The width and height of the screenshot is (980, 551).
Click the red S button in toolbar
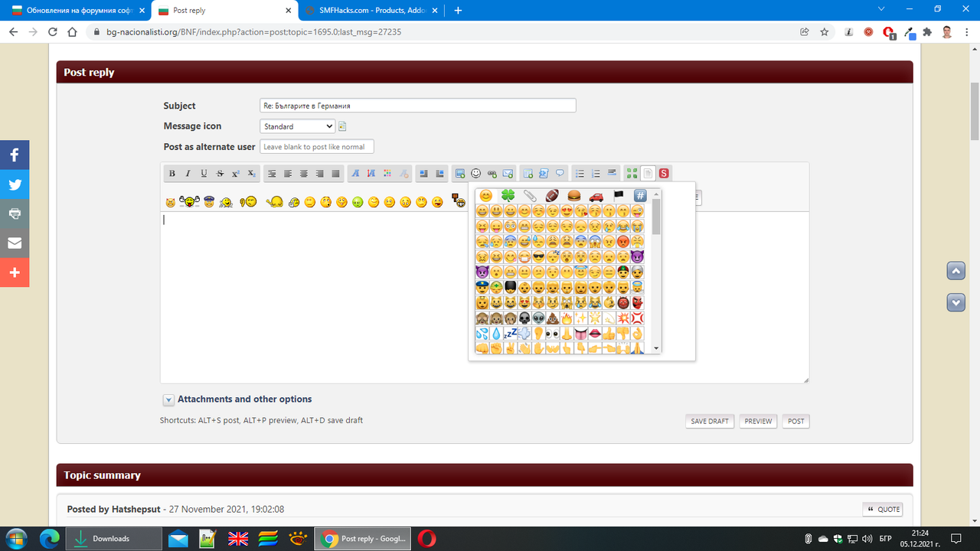(664, 174)
